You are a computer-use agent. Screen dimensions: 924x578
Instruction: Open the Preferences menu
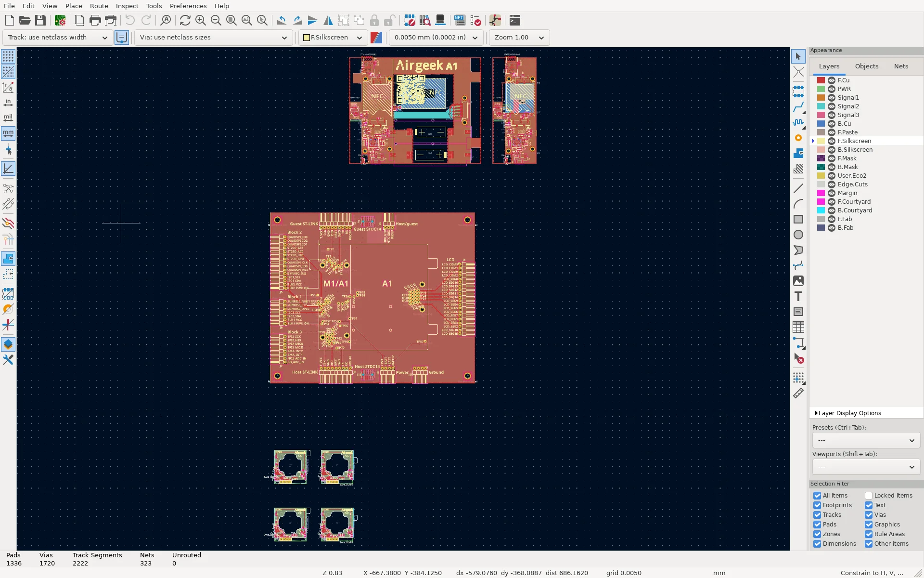pyautogui.click(x=188, y=6)
